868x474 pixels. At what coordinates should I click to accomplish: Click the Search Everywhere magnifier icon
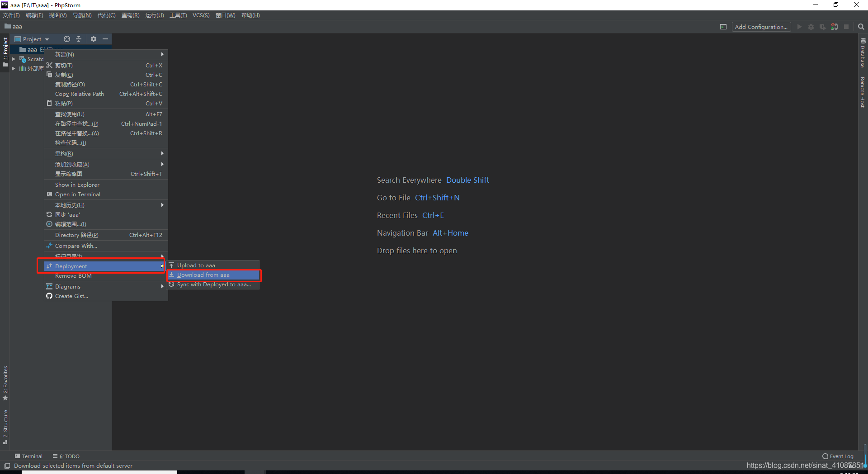pyautogui.click(x=861, y=27)
